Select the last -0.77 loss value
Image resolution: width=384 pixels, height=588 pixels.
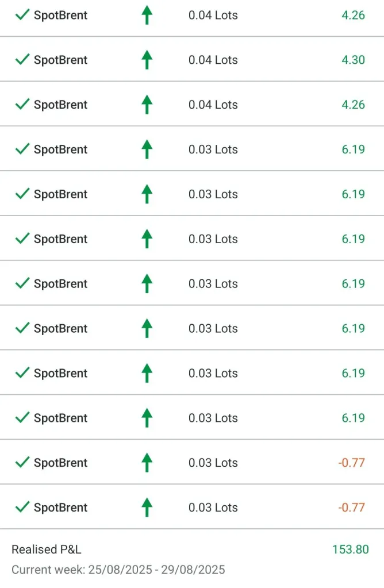[x=351, y=508]
